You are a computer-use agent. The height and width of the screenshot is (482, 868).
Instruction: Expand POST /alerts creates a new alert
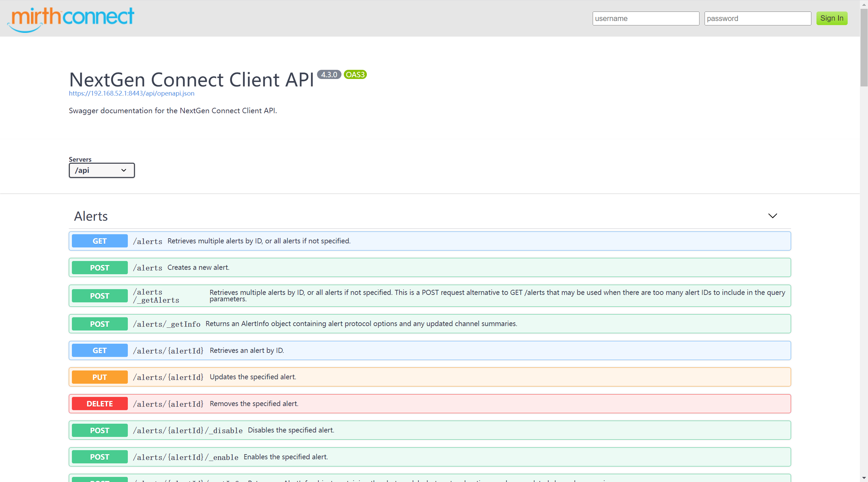[x=430, y=267]
